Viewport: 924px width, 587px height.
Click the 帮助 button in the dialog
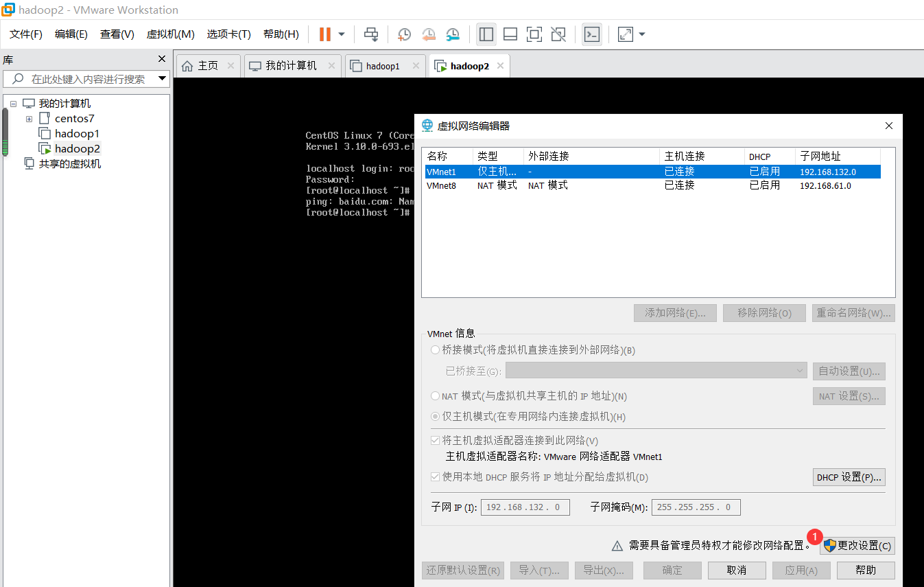pos(866,571)
